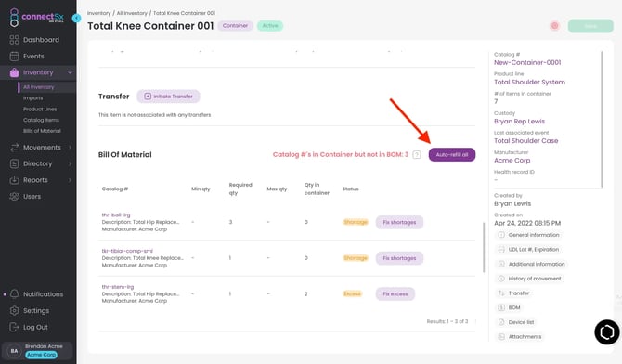Click the Attachments section icon

pos(501,337)
